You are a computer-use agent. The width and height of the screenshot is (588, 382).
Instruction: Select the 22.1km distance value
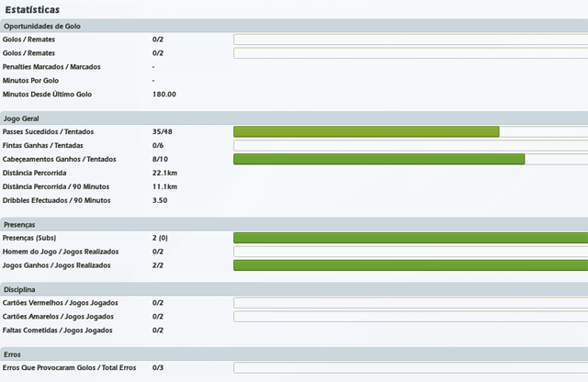click(x=164, y=173)
